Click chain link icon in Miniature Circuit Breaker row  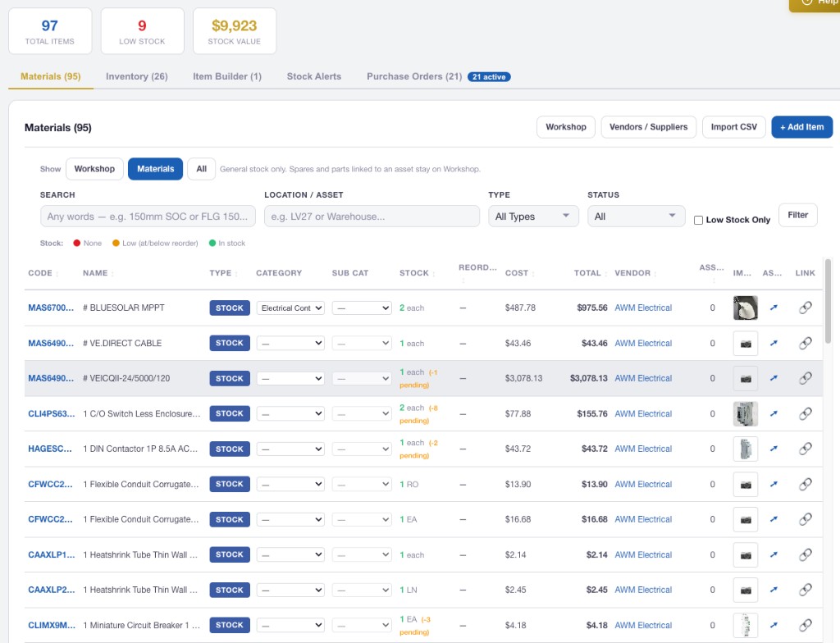click(806, 625)
